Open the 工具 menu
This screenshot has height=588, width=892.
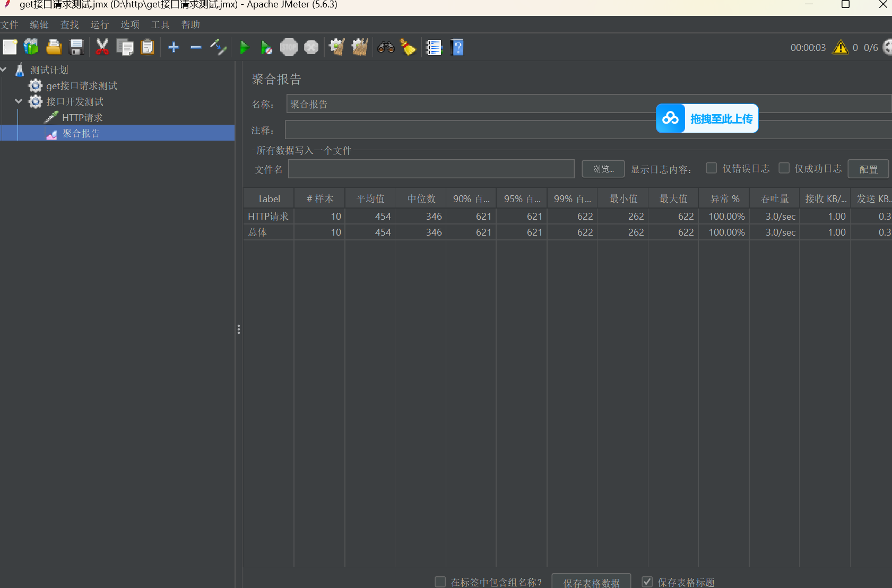(160, 25)
